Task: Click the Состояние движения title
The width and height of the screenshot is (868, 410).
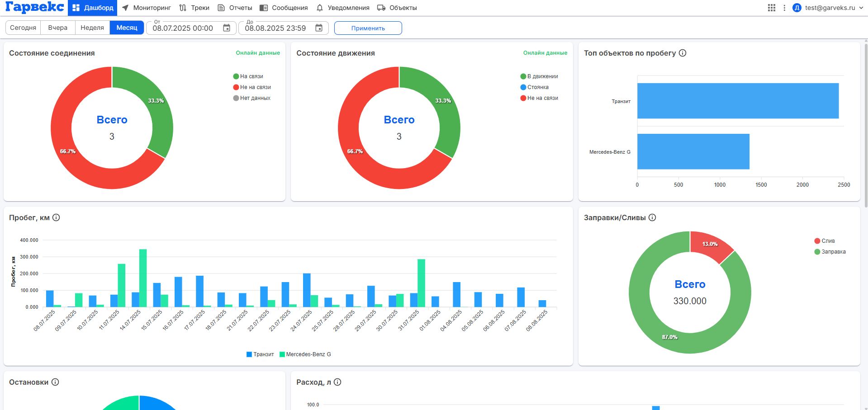Action: (x=336, y=53)
